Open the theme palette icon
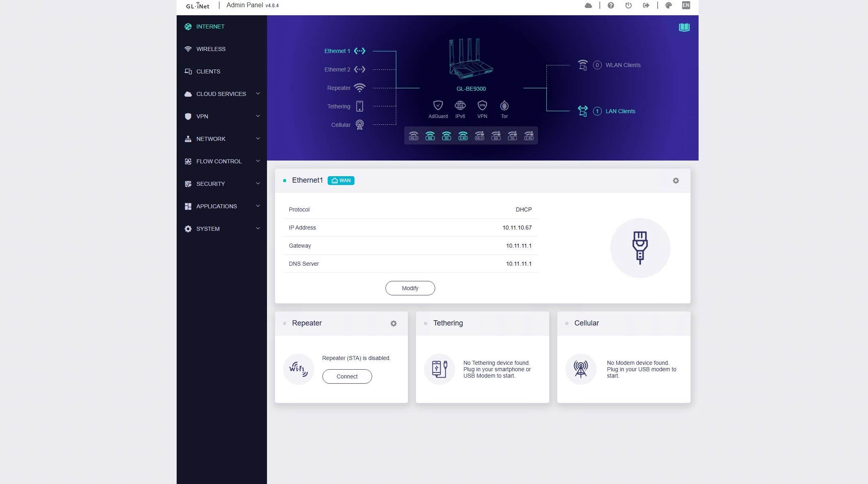The height and width of the screenshot is (484, 868). [x=668, y=5]
